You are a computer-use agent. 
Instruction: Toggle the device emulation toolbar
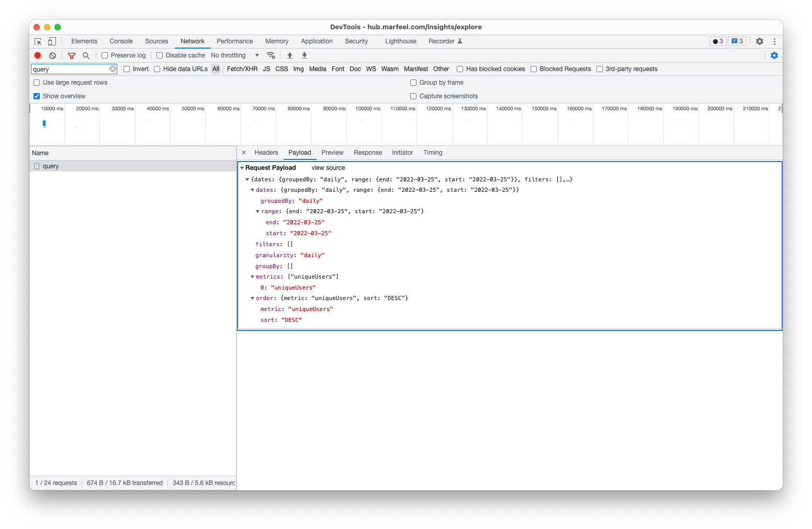click(51, 41)
